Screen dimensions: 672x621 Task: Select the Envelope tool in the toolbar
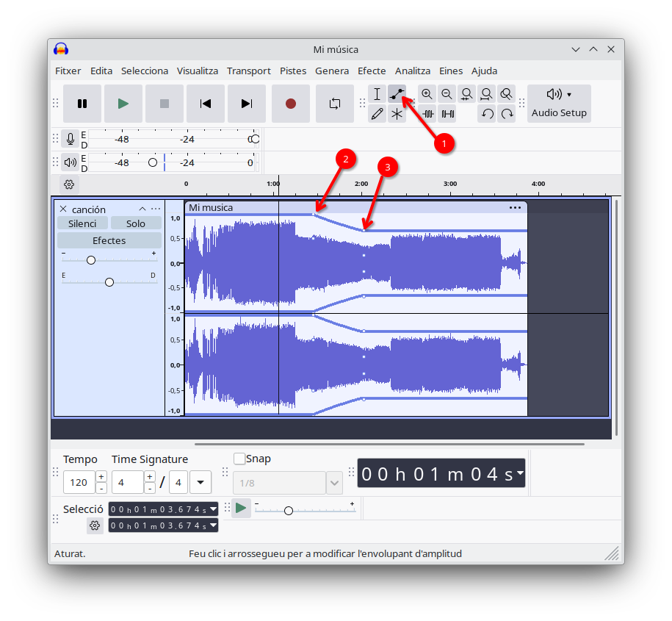point(397,94)
